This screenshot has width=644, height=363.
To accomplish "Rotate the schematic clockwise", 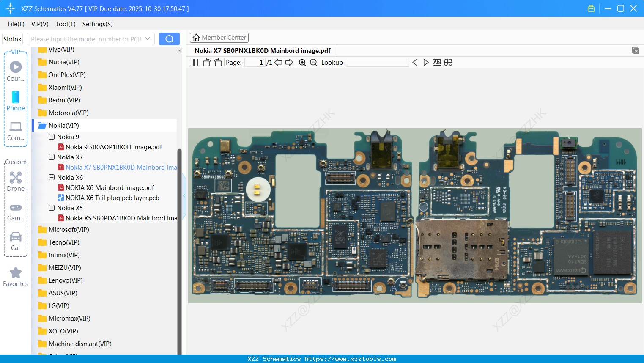I will [218, 62].
